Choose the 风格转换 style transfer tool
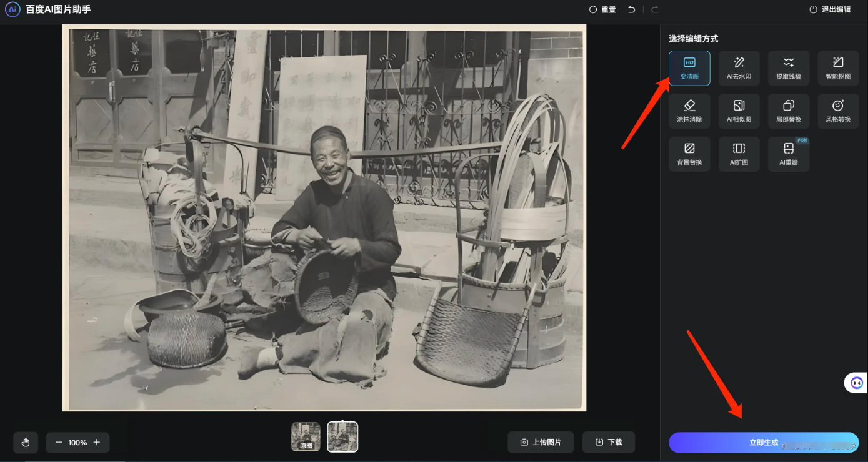This screenshot has width=868, height=462. click(838, 111)
